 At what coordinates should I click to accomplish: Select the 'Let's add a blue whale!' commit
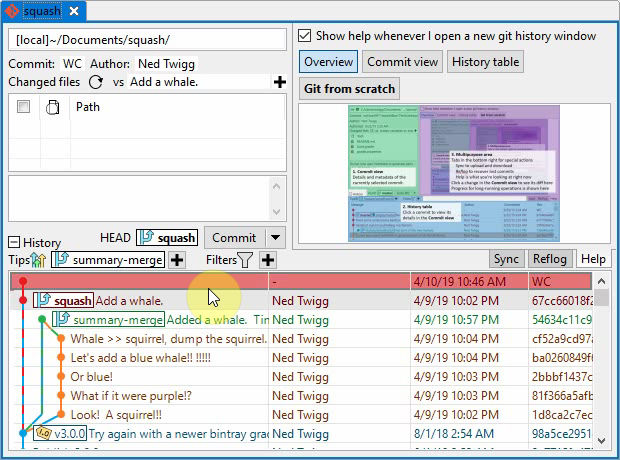pyautogui.click(x=140, y=357)
